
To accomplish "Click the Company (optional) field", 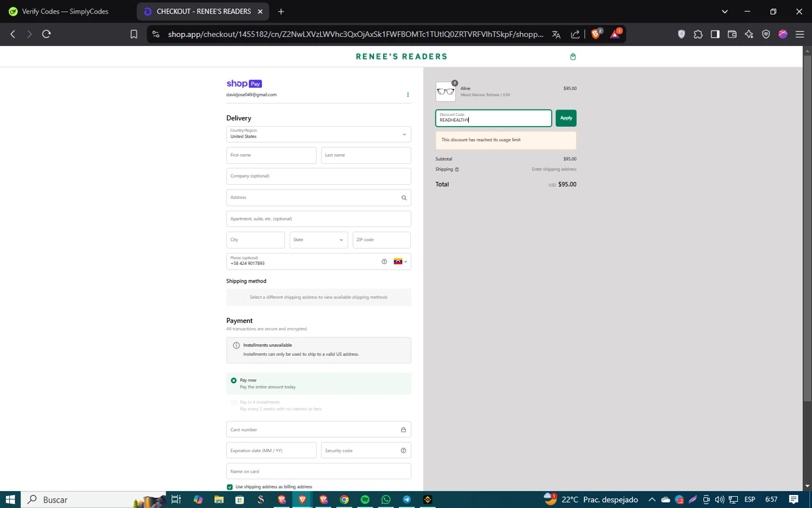I will click(x=319, y=176).
